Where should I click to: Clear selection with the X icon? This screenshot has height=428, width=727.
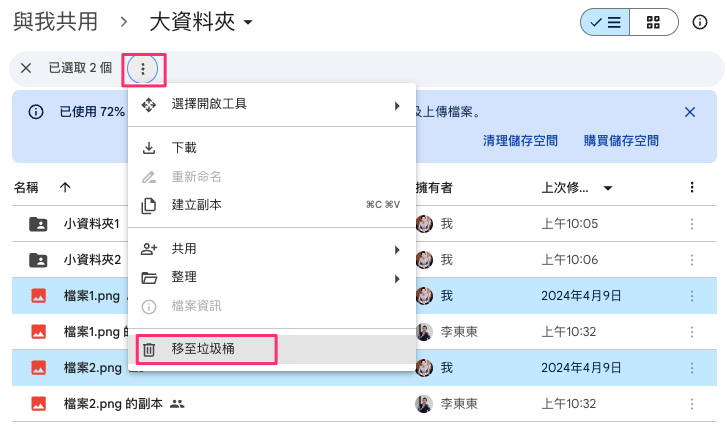26,68
